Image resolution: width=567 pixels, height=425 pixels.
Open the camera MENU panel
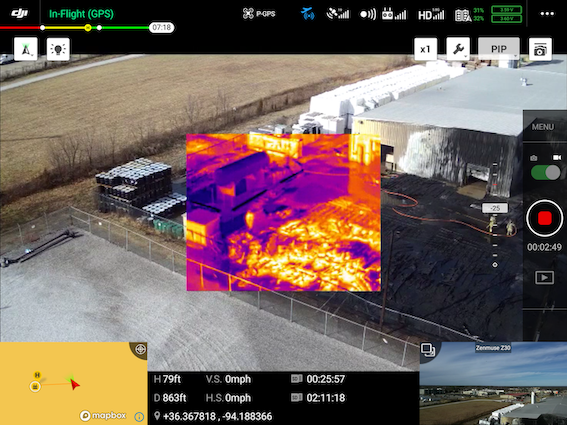pos(542,127)
